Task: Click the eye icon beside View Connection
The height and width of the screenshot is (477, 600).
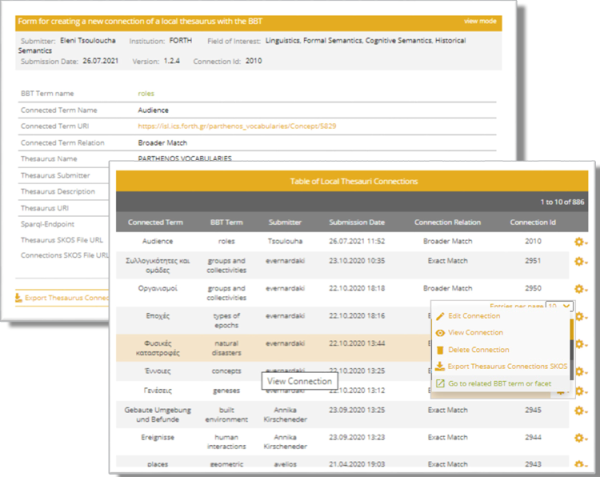Action: [x=440, y=333]
